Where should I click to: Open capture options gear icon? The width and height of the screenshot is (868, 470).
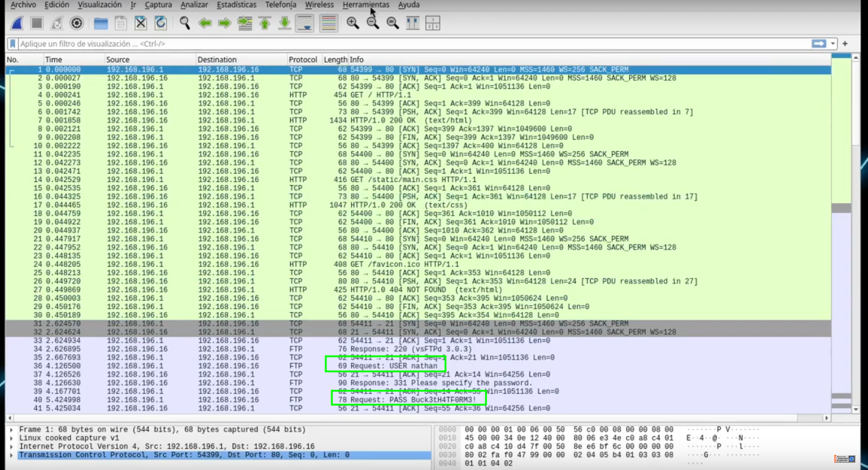pyautogui.click(x=76, y=24)
